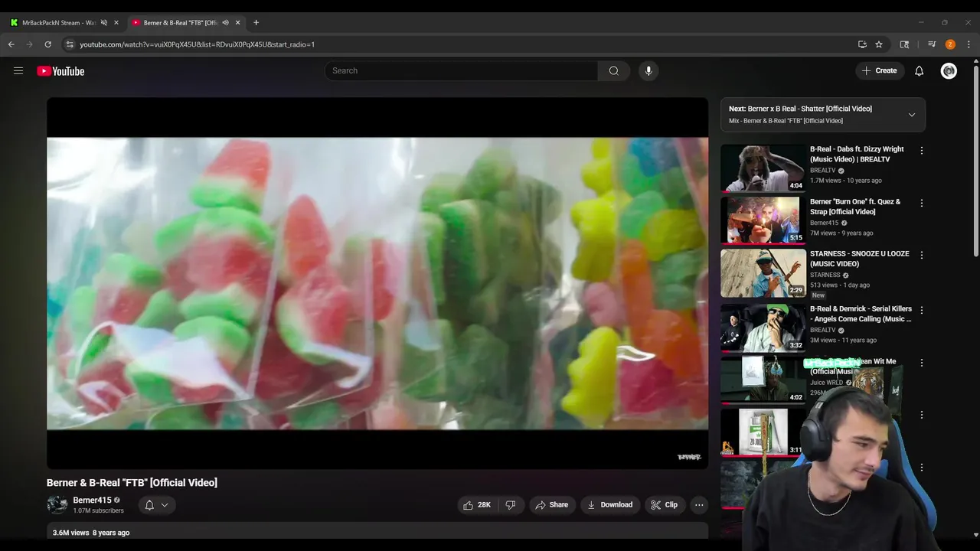Go back with browser back arrow

tap(11, 44)
